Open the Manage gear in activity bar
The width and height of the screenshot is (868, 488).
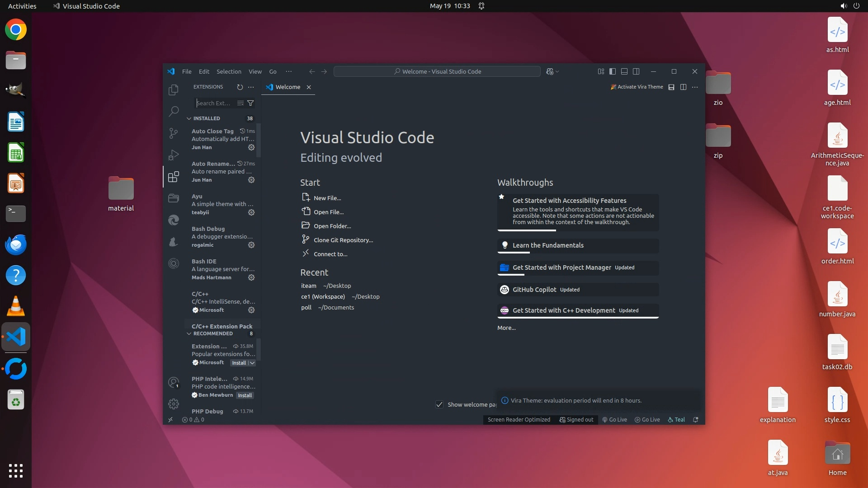click(174, 404)
